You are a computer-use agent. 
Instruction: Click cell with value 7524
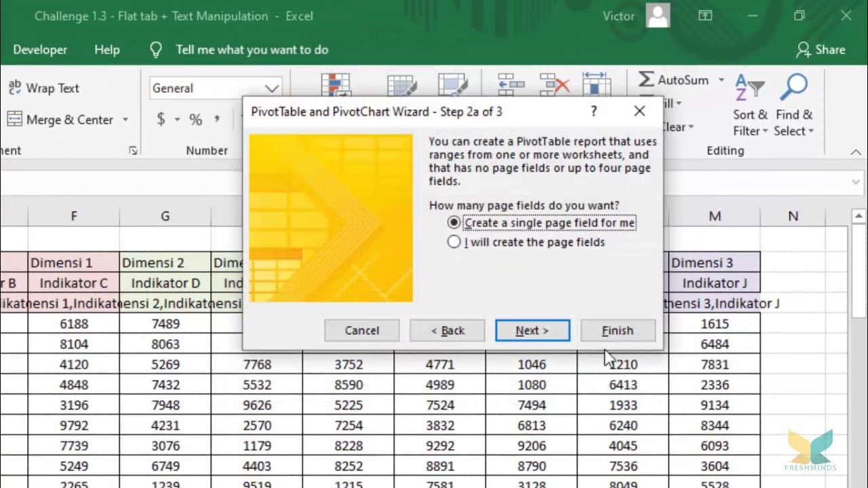click(x=440, y=405)
